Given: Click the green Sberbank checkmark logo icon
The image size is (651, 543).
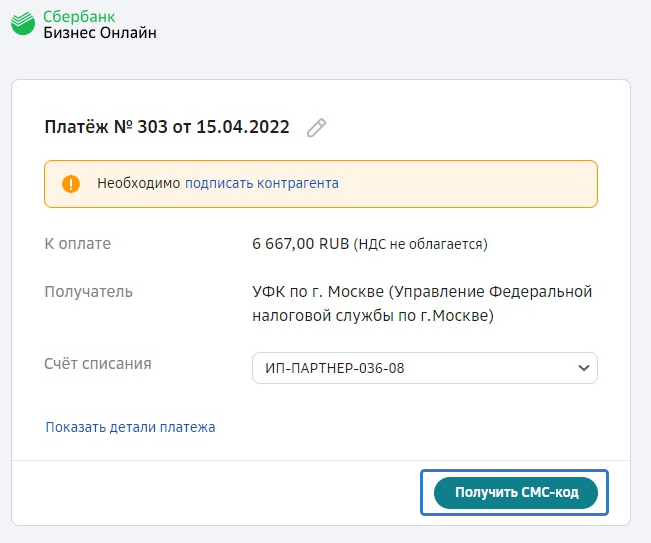Looking at the screenshot, I should (x=22, y=24).
